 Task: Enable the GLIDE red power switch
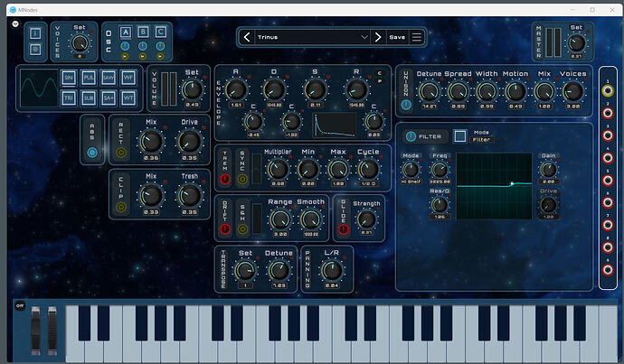(344, 229)
